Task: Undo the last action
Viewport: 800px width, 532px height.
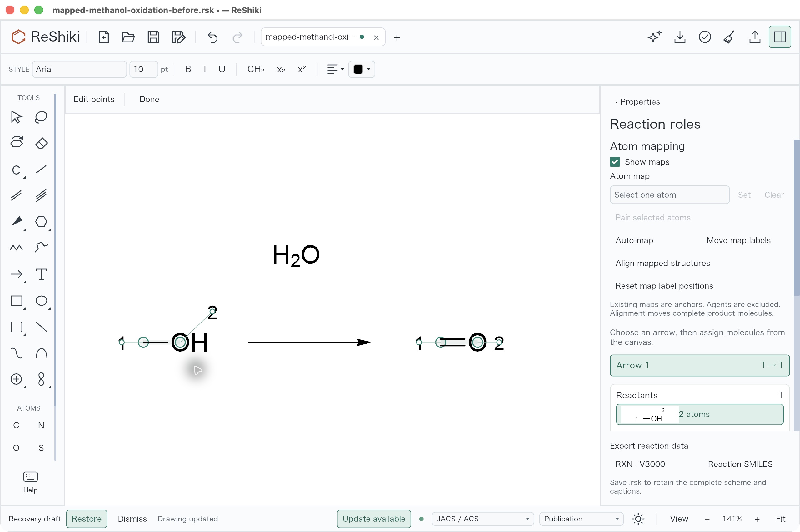Action: coord(212,37)
